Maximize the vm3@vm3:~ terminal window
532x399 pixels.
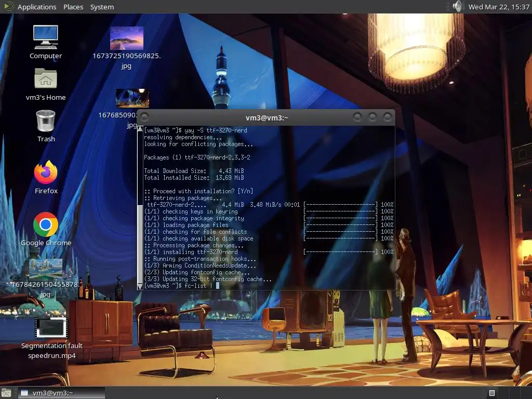[x=373, y=117]
